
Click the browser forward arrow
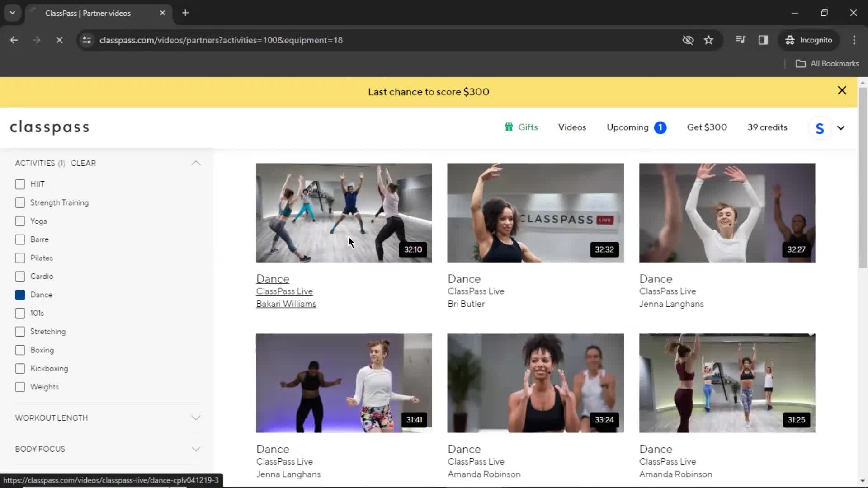[37, 40]
